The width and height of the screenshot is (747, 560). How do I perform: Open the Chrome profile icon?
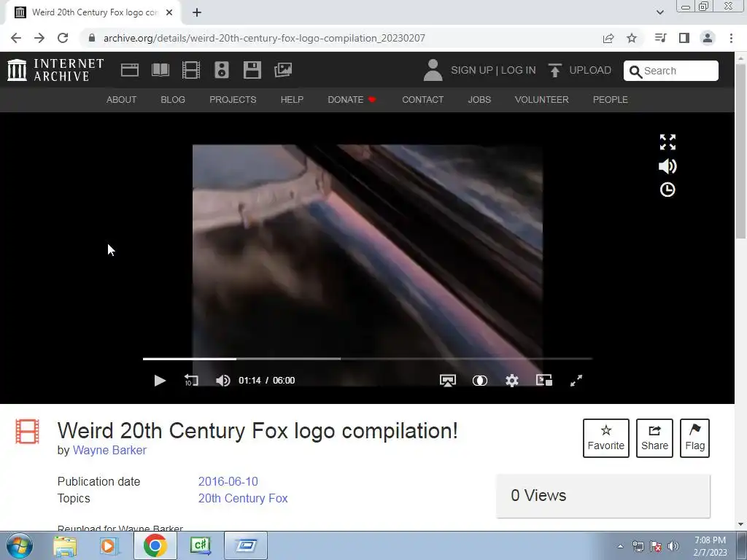[x=708, y=38]
